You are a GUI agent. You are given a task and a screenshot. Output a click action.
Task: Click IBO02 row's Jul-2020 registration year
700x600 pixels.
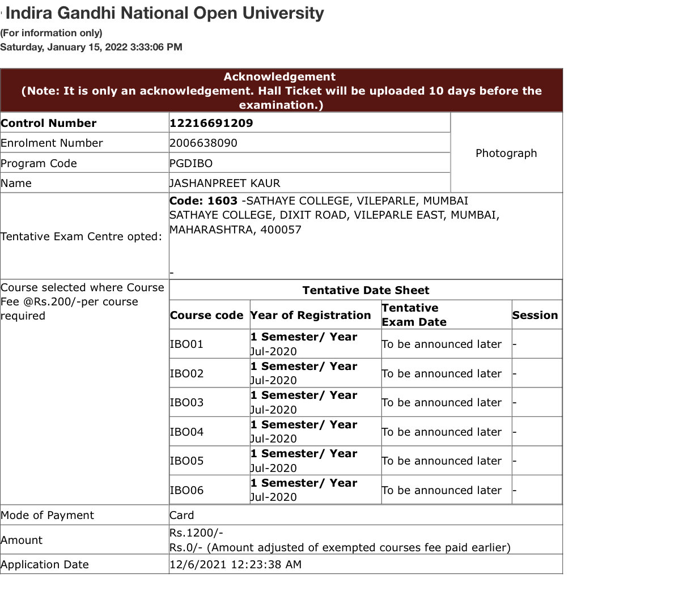tap(274, 380)
